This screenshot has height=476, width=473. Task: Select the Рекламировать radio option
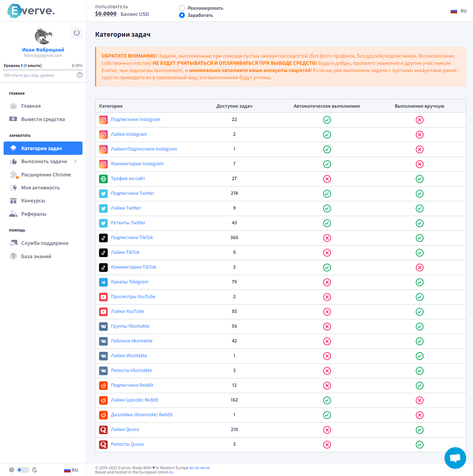point(182,8)
